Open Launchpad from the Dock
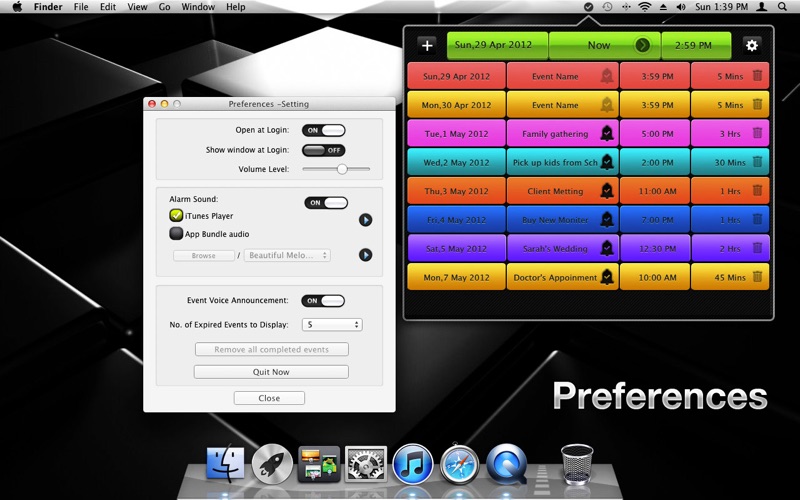The height and width of the screenshot is (500, 800). click(x=272, y=464)
